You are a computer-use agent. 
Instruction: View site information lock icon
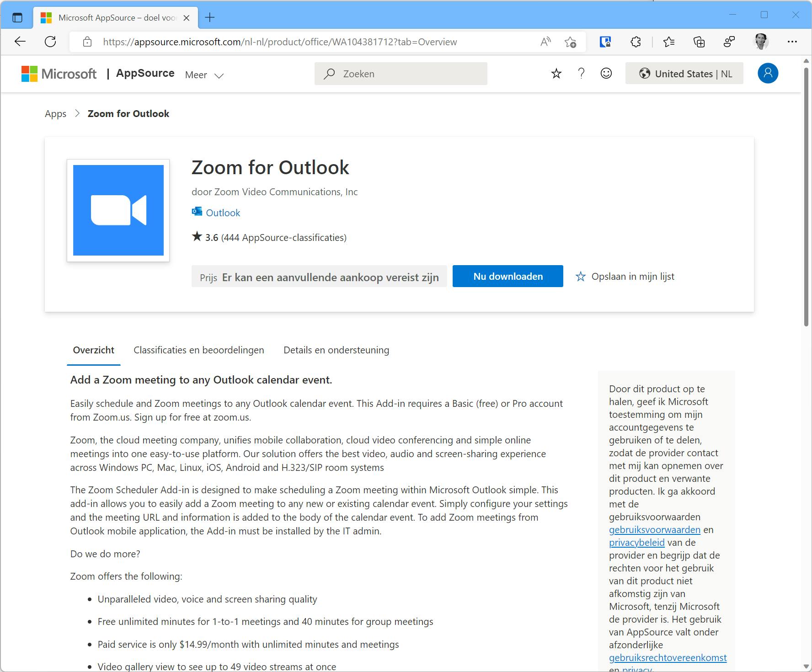(x=87, y=42)
